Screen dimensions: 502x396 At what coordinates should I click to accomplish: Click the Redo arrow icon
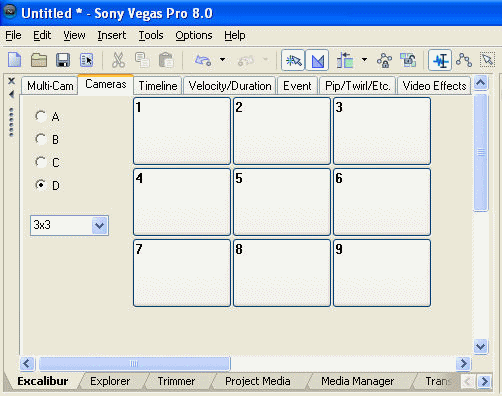[x=246, y=60]
